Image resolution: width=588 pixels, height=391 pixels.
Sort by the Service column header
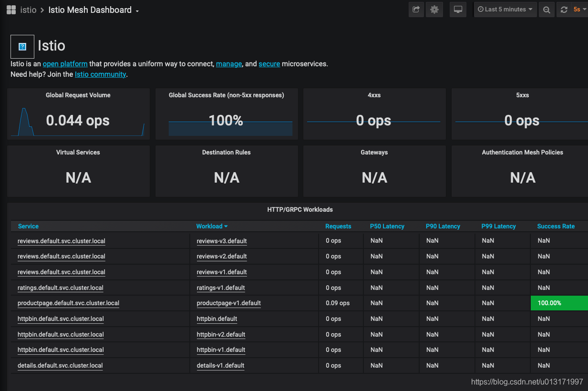coord(28,226)
